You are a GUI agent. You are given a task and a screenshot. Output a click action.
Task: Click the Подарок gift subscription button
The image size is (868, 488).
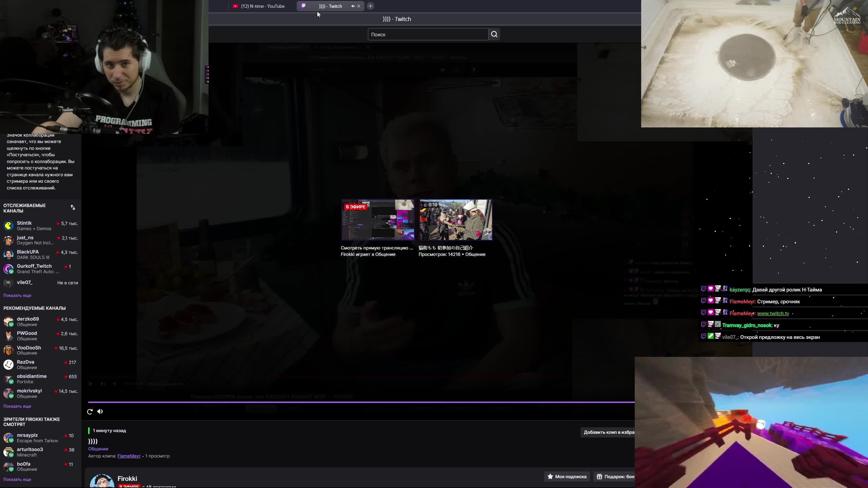coord(614,476)
